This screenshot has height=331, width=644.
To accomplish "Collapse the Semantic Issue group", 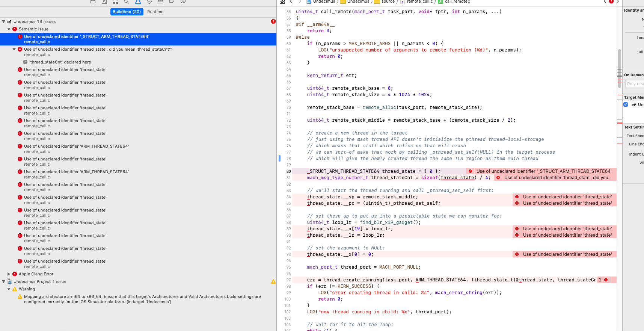I will coord(9,29).
